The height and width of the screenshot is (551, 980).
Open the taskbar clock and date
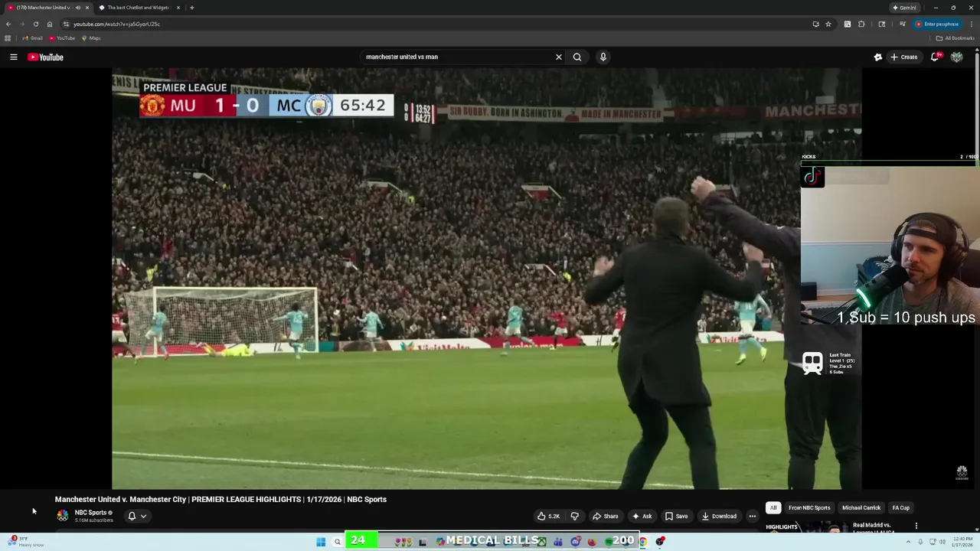tap(962, 542)
